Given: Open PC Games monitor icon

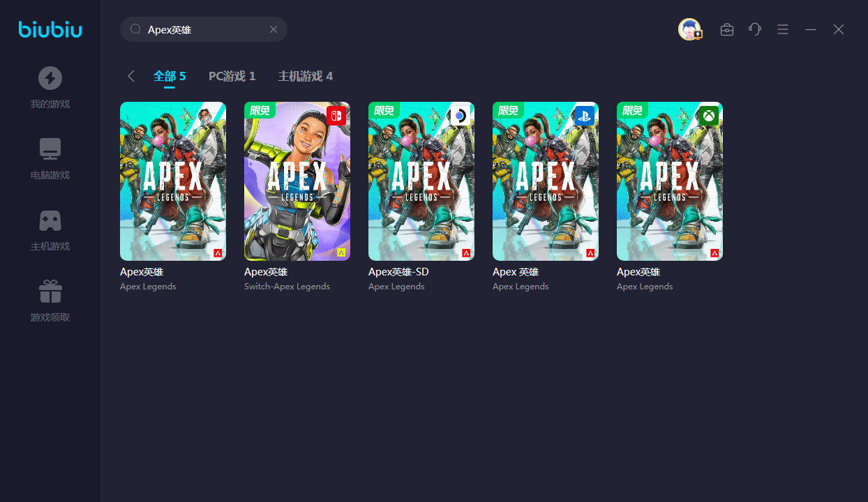Looking at the screenshot, I should [50, 149].
